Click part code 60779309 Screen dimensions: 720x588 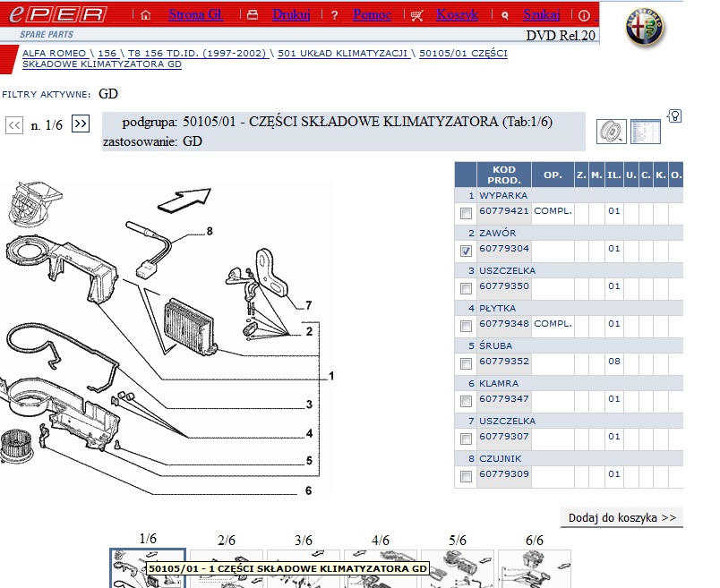click(504, 474)
